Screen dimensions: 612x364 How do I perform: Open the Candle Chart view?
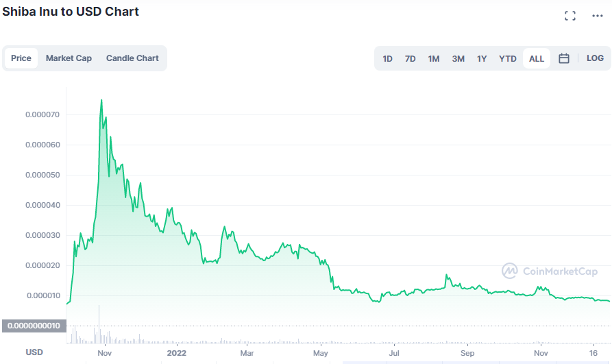(132, 58)
